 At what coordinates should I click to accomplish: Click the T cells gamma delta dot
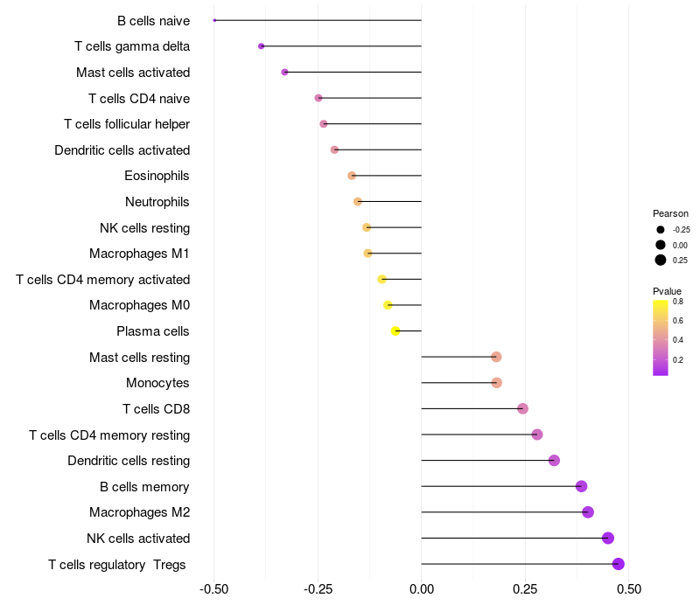pyautogui.click(x=261, y=46)
